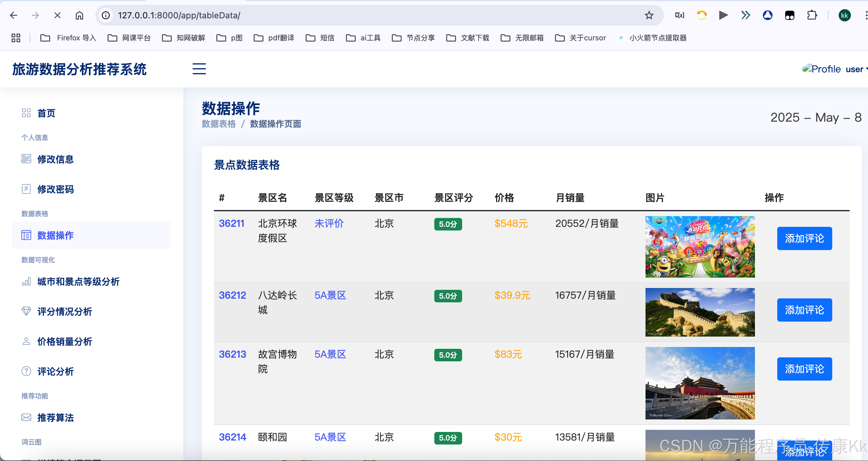Open 城市和景点等级分析 chart page

tap(78, 282)
